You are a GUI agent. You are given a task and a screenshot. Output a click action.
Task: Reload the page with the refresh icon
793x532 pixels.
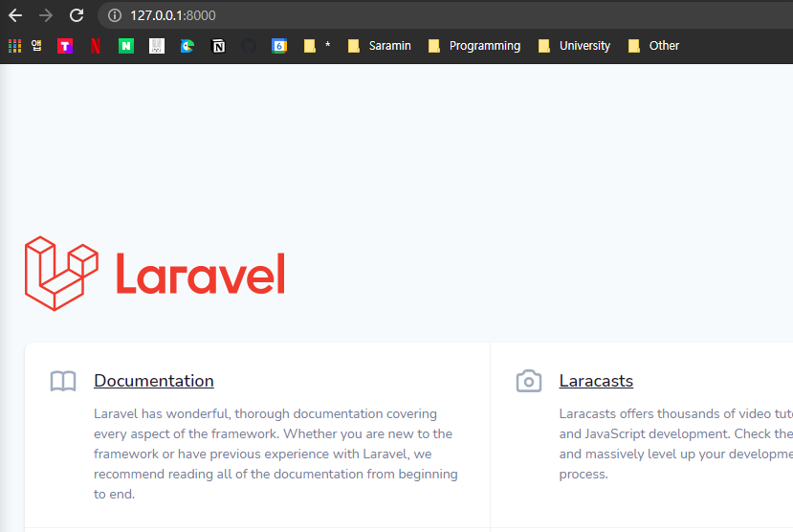tap(77, 15)
